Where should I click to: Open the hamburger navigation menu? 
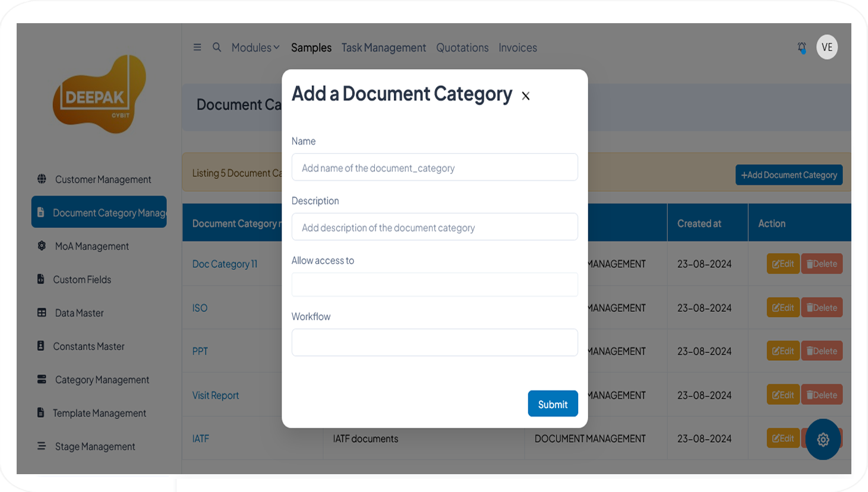[x=197, y=47]
